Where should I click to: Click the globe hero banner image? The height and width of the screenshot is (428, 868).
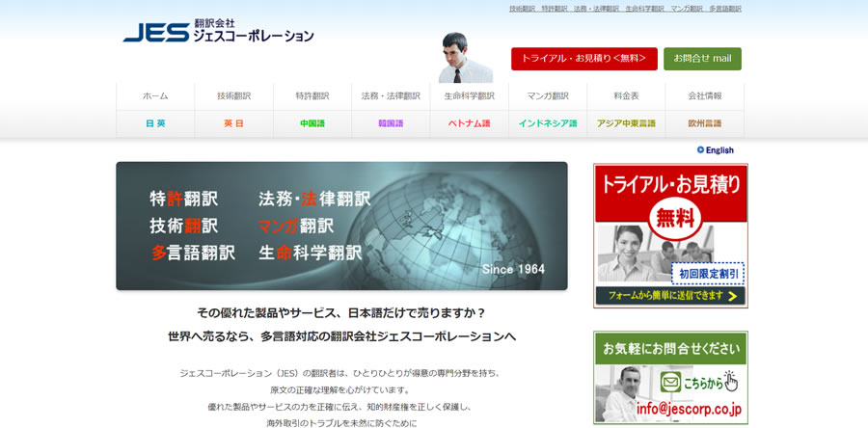[341, 226]
